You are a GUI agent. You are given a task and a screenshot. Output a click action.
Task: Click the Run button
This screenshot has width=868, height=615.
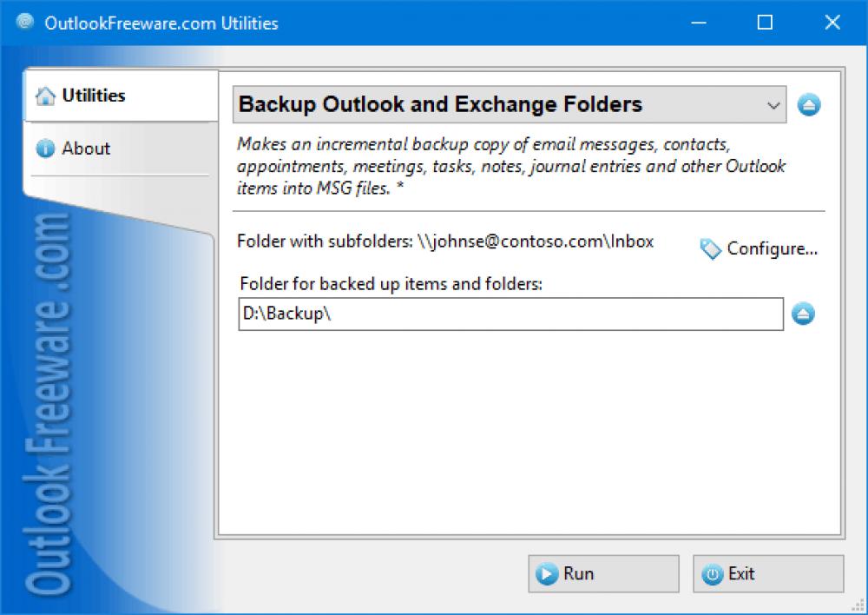click(603, 573)
